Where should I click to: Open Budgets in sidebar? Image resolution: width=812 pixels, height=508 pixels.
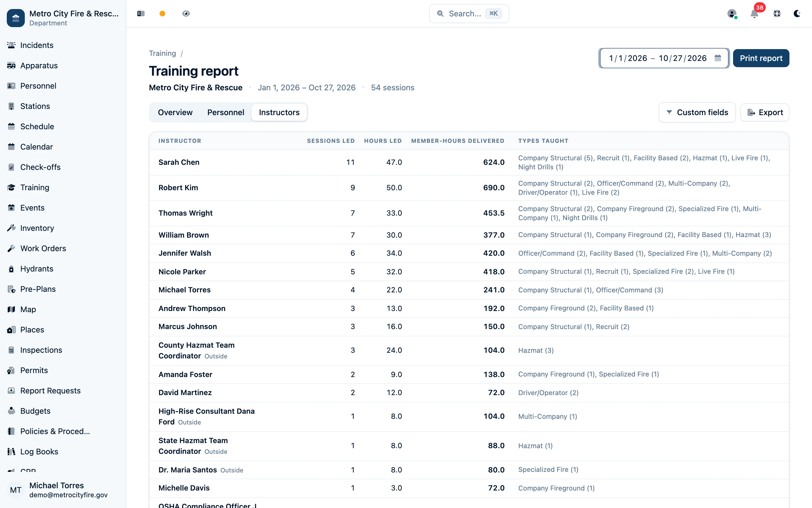63,411
